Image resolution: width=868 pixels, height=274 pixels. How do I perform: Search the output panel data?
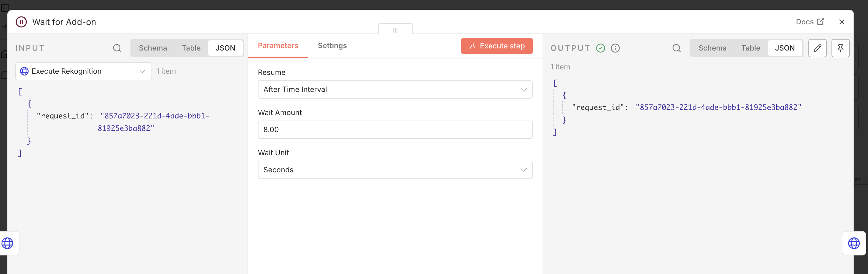[677, 48]
